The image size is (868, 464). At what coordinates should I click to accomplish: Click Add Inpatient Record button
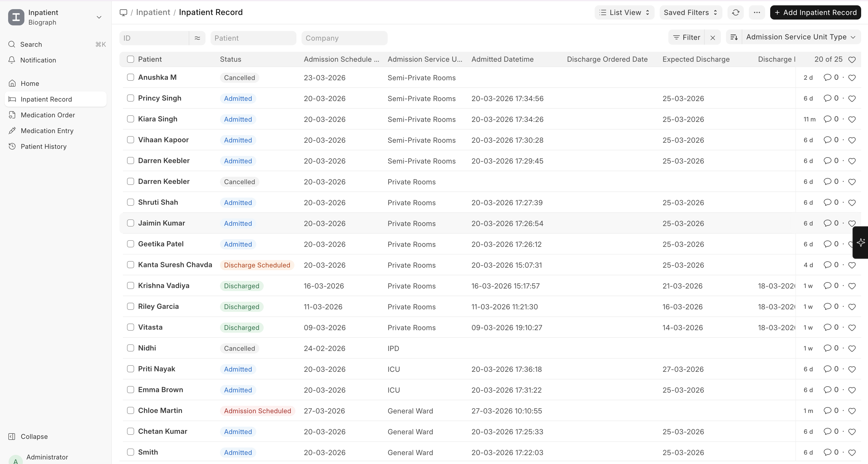point(815,12)
